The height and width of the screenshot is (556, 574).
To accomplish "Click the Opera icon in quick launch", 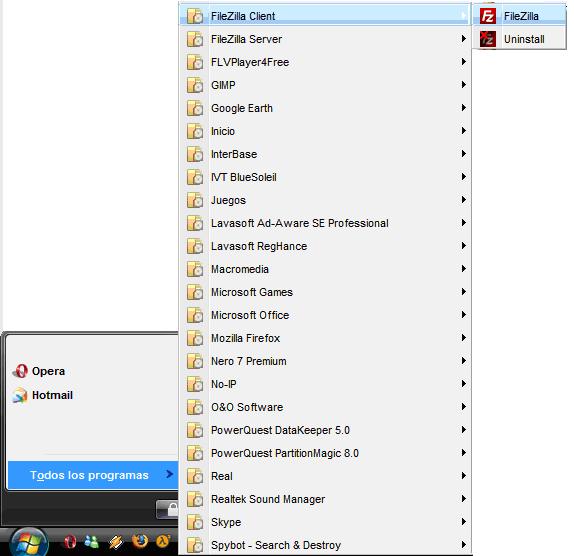I will click(x=70, y=542).
